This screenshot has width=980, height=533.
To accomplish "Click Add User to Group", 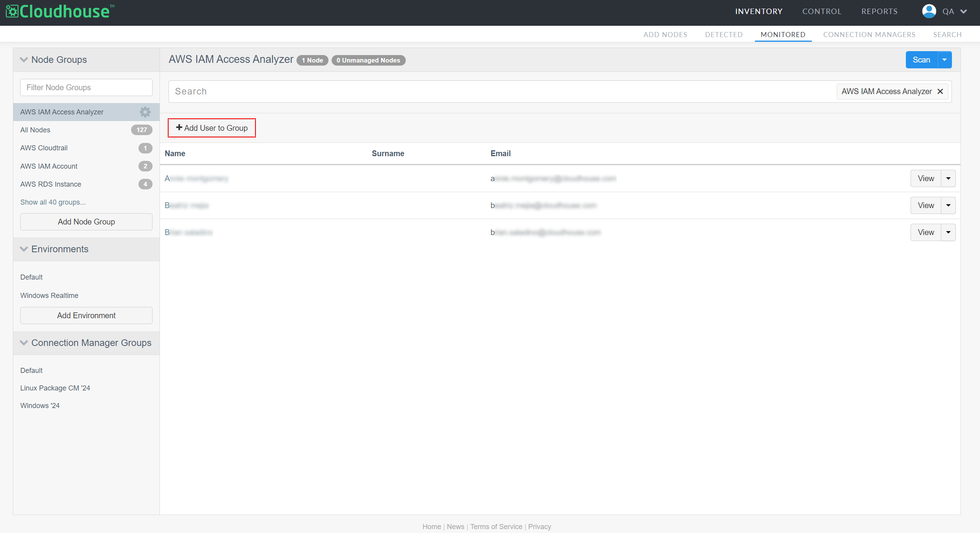I will click(x=212, y=128).
